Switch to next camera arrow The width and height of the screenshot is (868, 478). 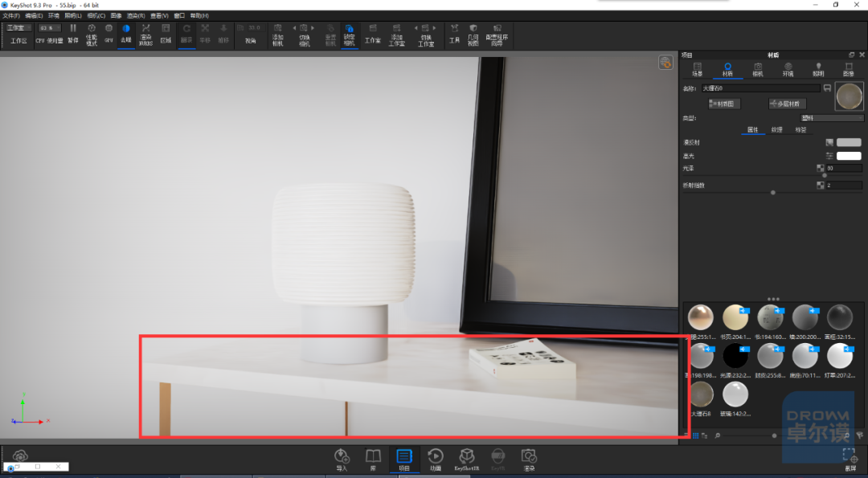pyautogui.click(x=313, y=27)
